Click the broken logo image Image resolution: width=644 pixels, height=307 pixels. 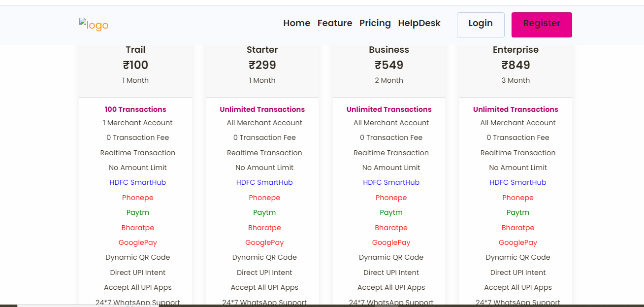point(94,25)
